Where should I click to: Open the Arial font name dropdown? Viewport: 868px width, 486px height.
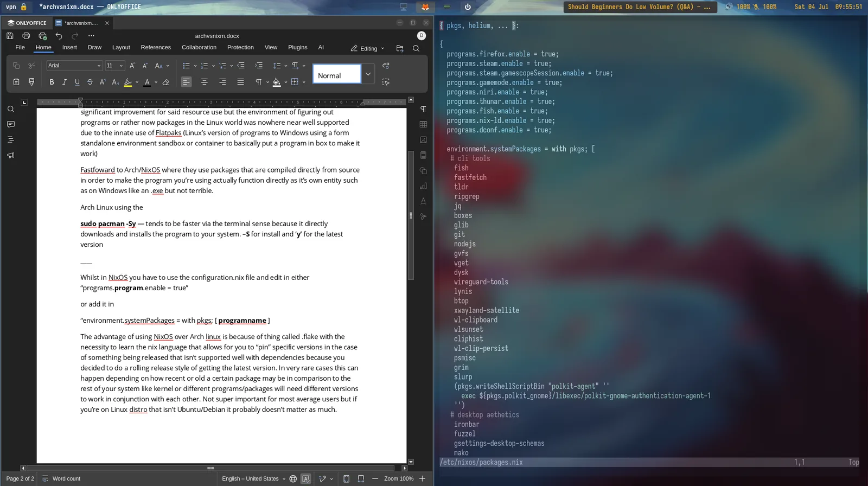pos(99,66)
